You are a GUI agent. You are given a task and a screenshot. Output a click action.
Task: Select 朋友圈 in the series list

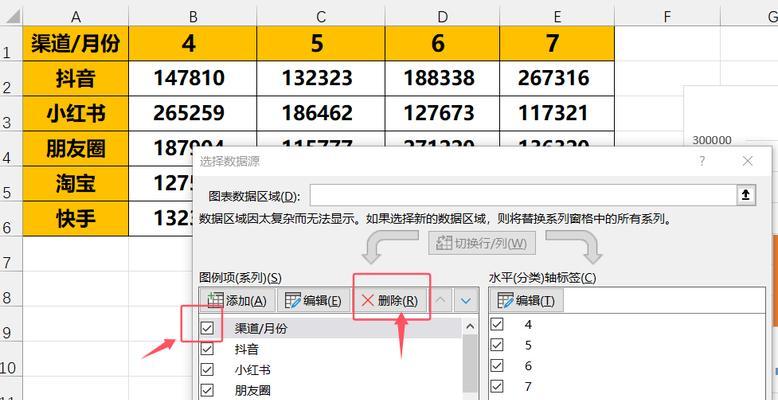(253, 391)
